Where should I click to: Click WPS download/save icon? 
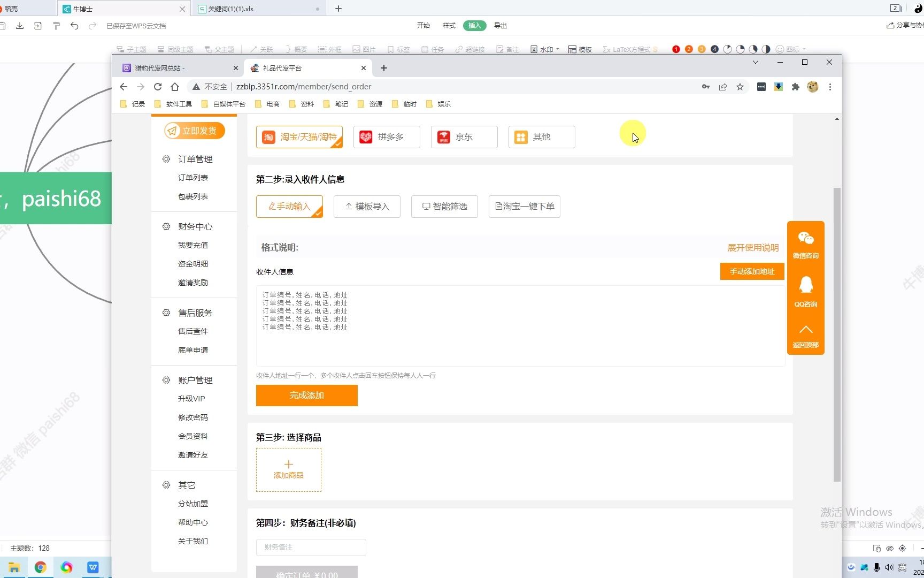pyautogui.click(x=20, y=26)
